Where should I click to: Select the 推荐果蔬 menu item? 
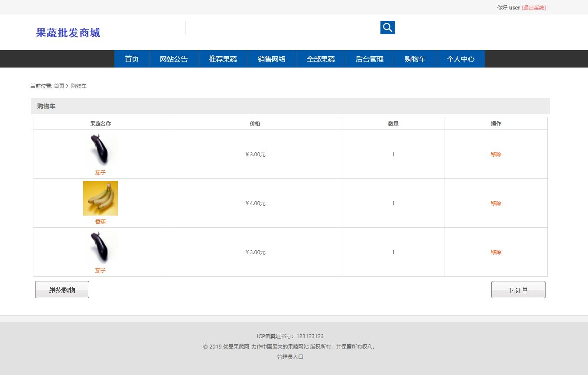coord(222,59)
